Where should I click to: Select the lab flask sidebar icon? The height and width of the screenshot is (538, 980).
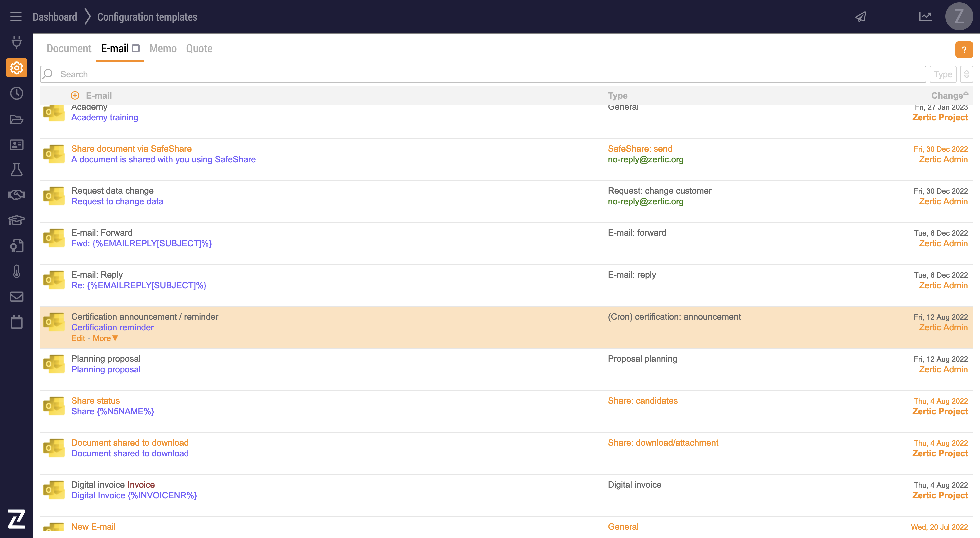tap(16, 170)
